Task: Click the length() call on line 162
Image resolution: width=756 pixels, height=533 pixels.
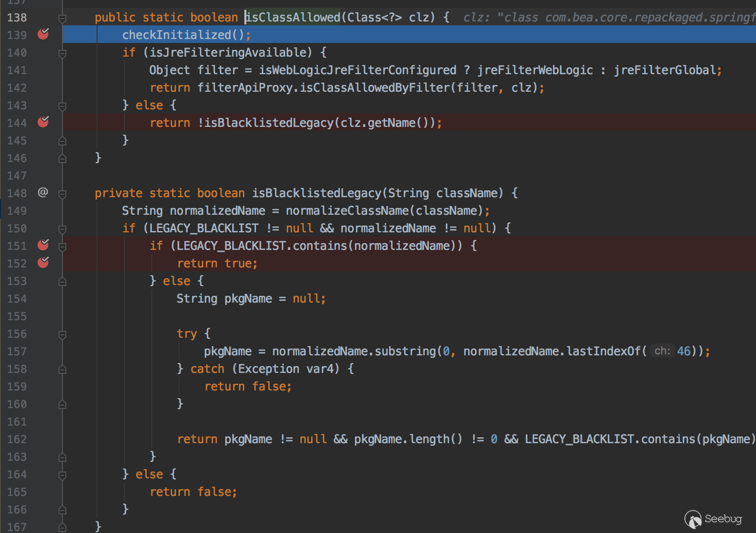Action: [x=436, y=439]
